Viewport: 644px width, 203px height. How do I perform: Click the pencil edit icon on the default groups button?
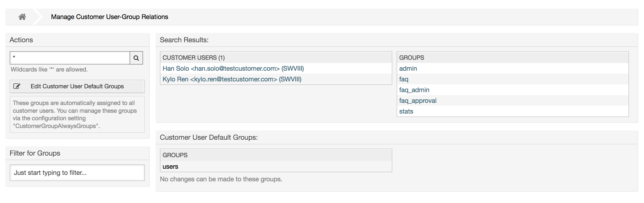pos(17,86)
